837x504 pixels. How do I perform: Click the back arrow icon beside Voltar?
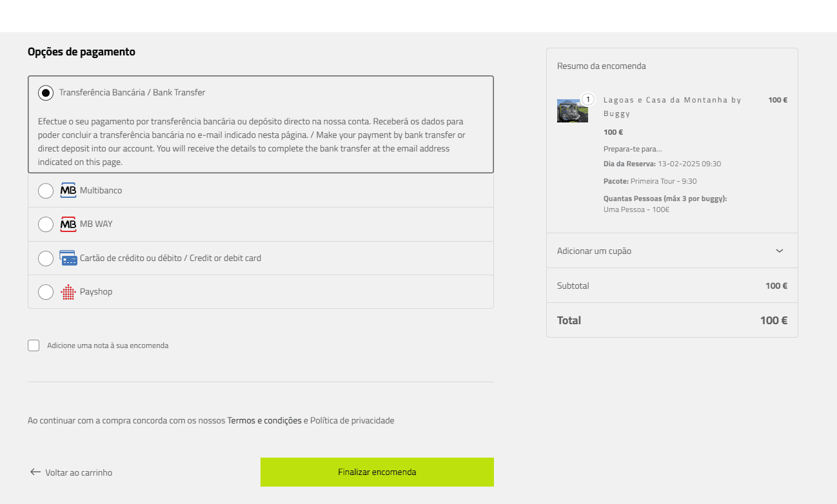pos(35,472)
